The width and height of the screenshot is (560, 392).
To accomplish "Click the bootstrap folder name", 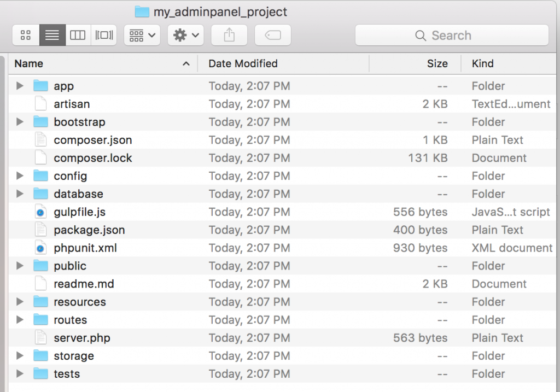I will tap(80, 122).
